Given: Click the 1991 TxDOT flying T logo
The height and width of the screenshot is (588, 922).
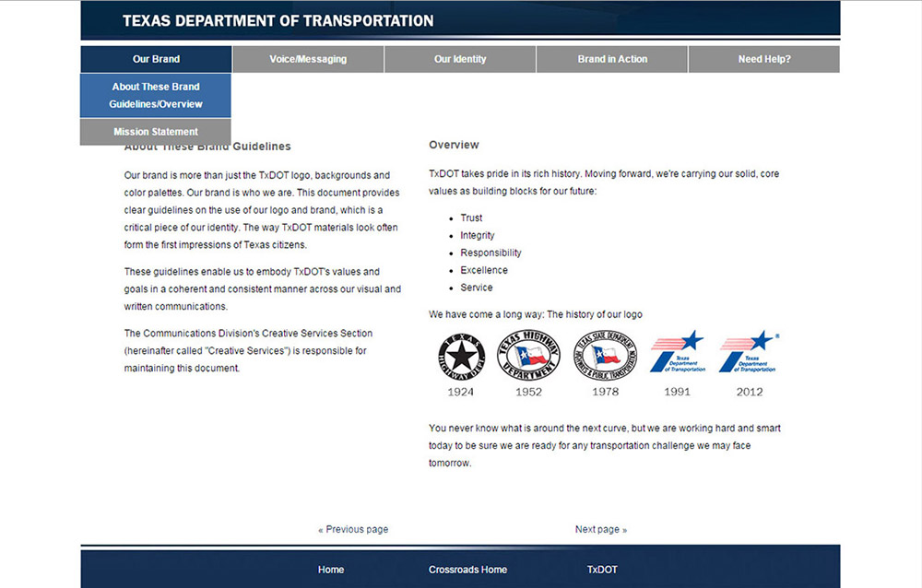Looking at the screenshot, I should click(678, 351).
